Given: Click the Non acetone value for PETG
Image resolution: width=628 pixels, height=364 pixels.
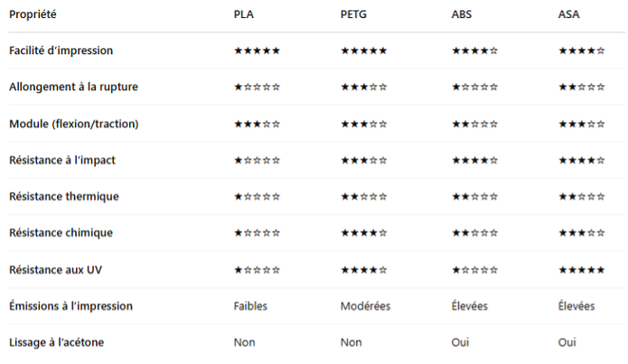Looking at the screenshot, I should pyautogui.click(x=351, y=342).
